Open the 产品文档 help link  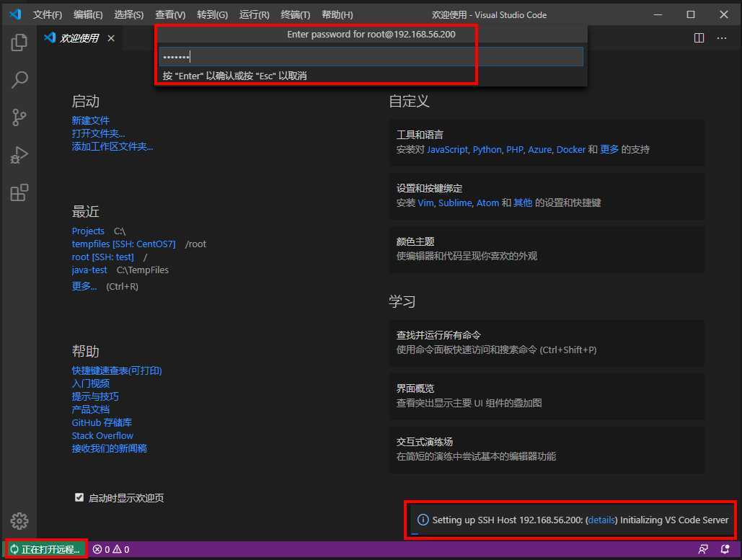point(90,409)
